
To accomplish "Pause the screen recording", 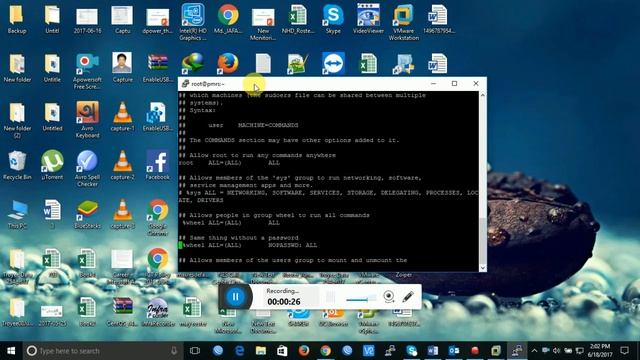I will coord(236,297).
